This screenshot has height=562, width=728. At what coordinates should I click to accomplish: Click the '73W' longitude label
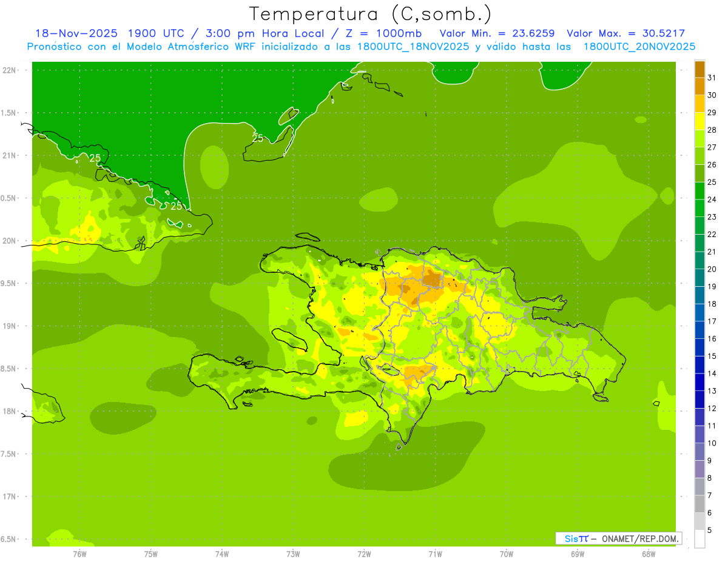pyautogui.click(x=293, y=554)
